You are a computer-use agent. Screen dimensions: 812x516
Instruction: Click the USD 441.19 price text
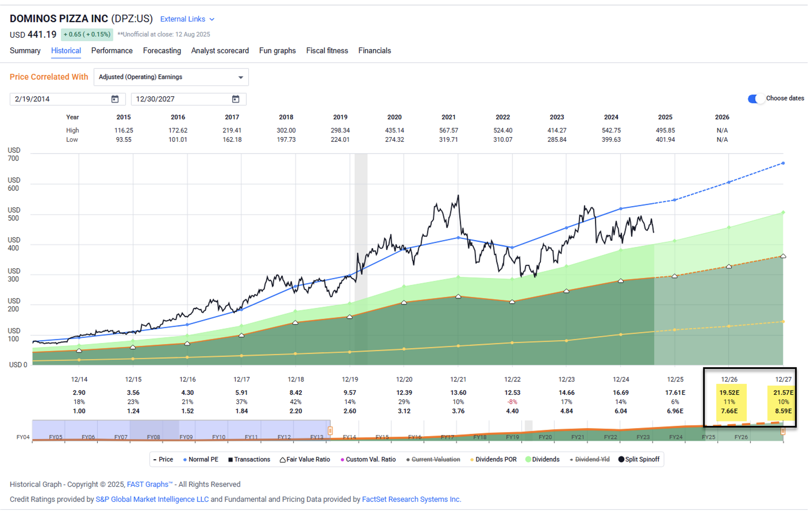tap(33, 35)
